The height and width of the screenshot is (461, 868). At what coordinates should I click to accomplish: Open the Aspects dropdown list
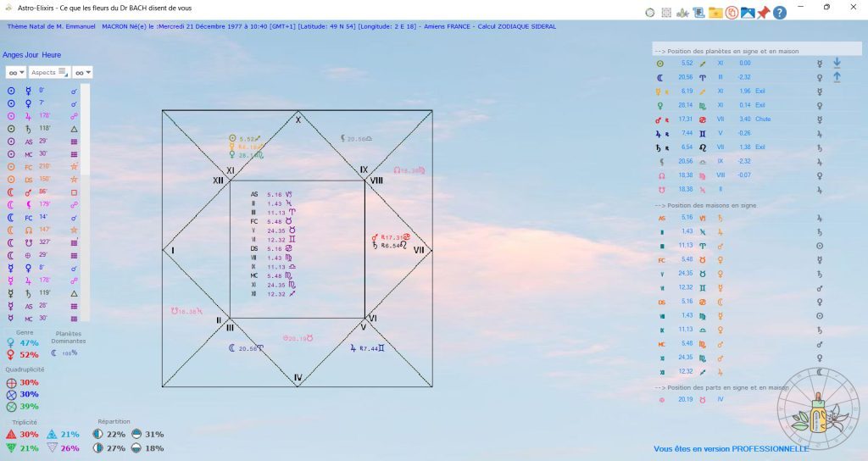[x=48, y=73]
